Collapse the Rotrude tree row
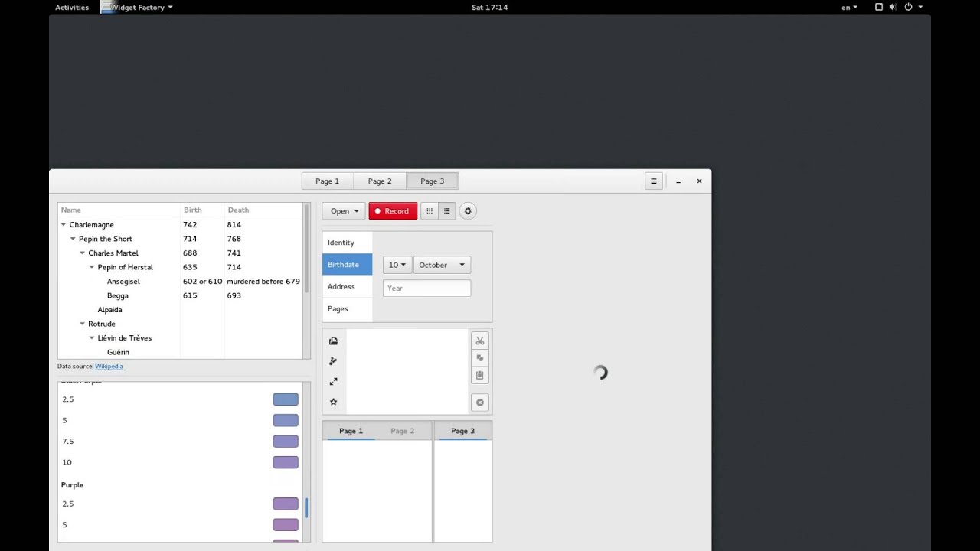The height and width of the screenshot is (551, 980). (82, 324)
